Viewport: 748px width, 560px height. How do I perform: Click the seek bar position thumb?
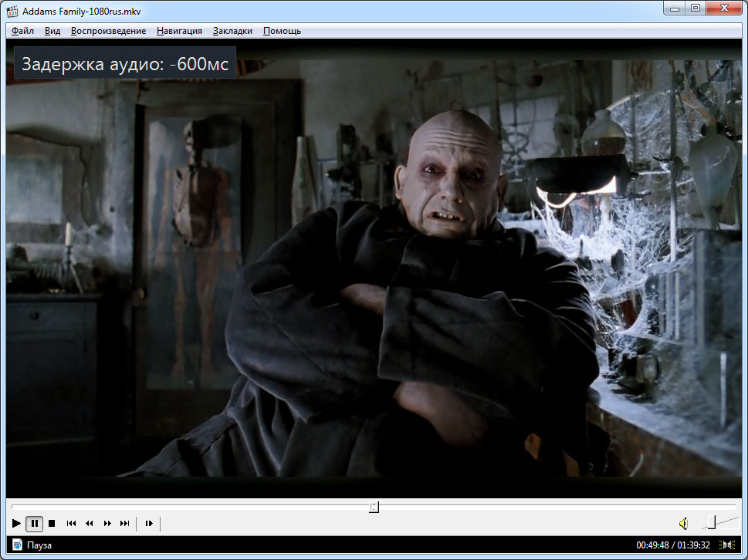374,507
